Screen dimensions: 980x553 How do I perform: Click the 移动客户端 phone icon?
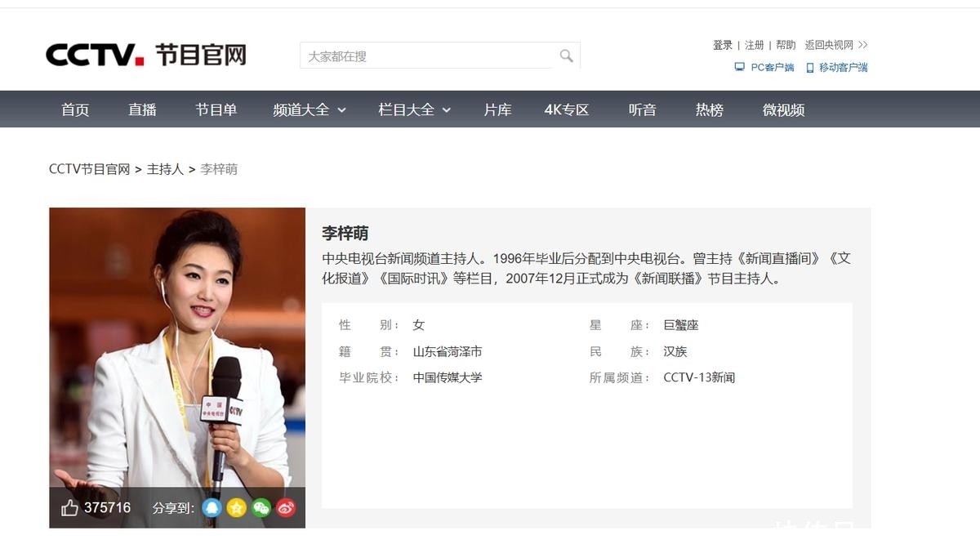pyautogui.click(x=810, y=68)
